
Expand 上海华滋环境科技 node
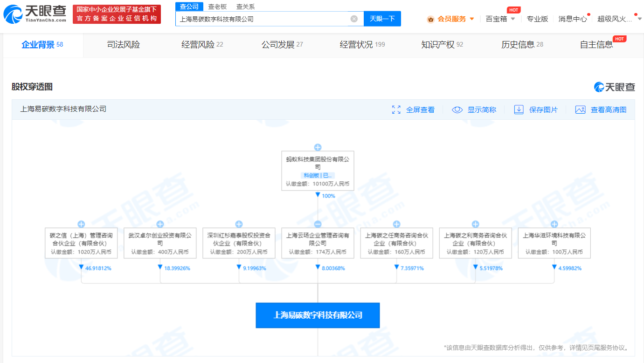[554, 224]
